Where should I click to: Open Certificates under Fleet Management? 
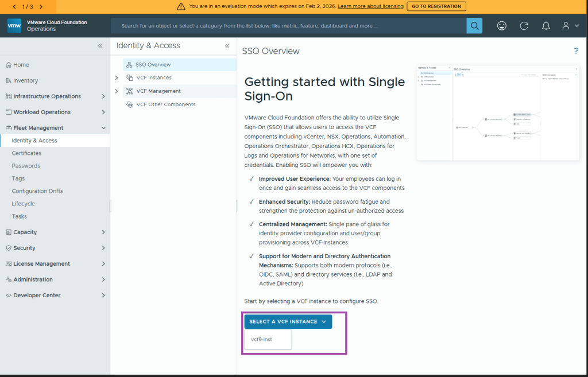[x=26, y=153]
